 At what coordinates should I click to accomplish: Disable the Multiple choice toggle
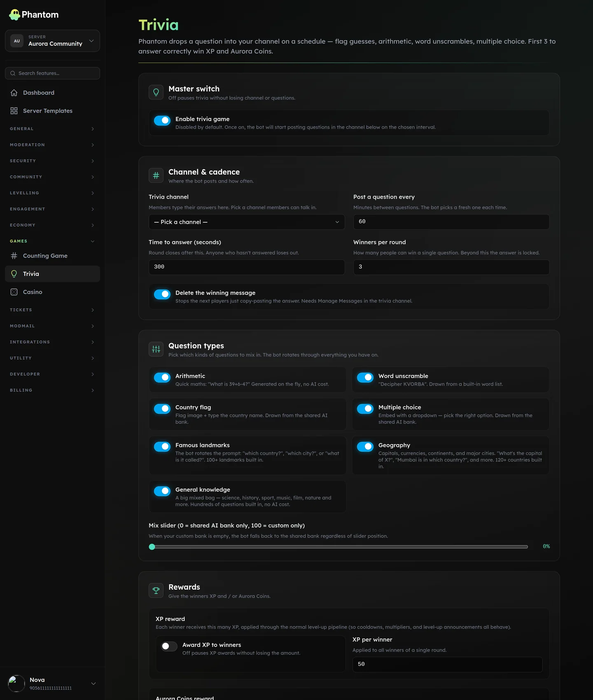pos(365,408)
